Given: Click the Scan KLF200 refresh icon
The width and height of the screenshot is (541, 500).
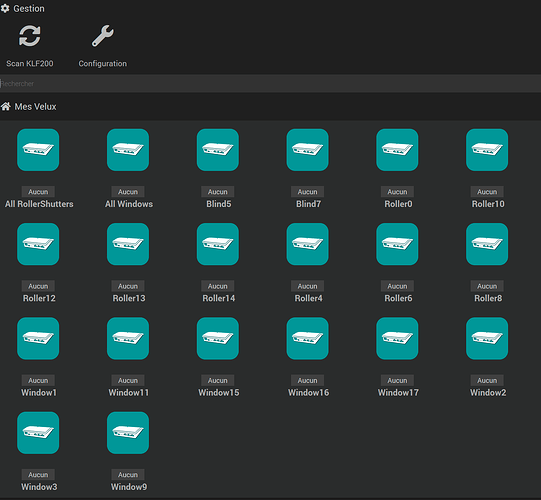Looking at the screenshot, I should 30,36.
